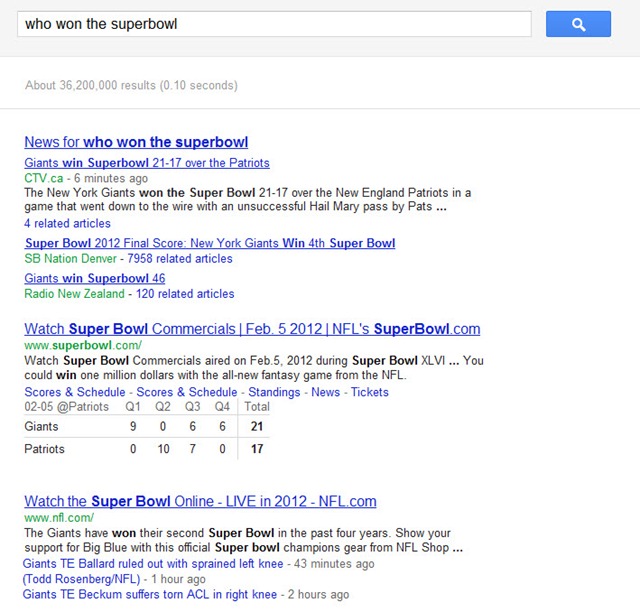Viewport: 640px width, 612px height.
Task: Open the 'Standings' sitelink
Action: pos(274,393)
